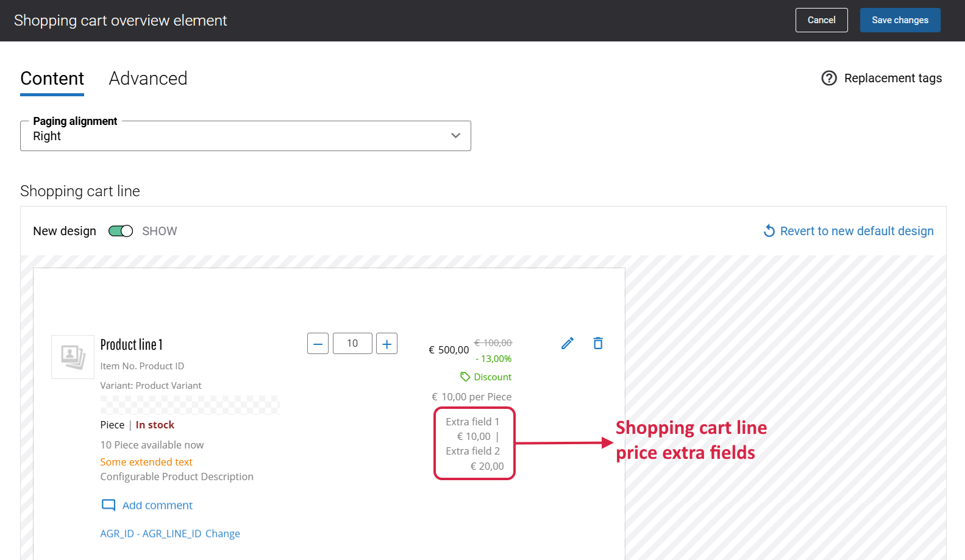Select the Content tab

[52, 79]
